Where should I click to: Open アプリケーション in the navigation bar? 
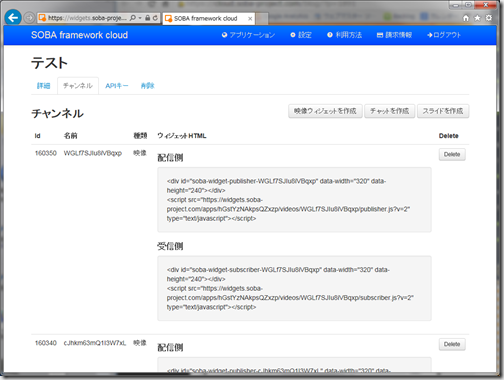[248, 35]
